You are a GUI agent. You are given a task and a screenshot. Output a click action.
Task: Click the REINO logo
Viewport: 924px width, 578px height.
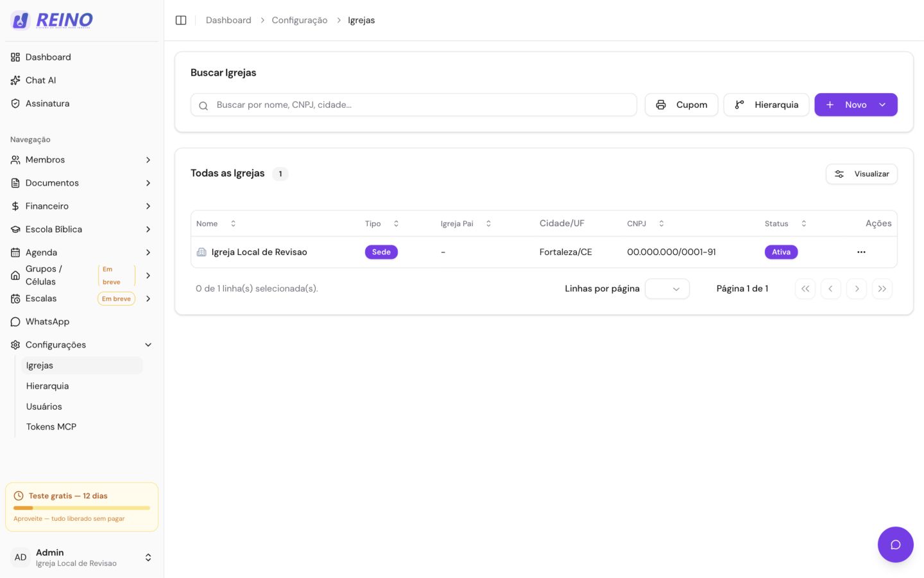[x=52, y=21]
